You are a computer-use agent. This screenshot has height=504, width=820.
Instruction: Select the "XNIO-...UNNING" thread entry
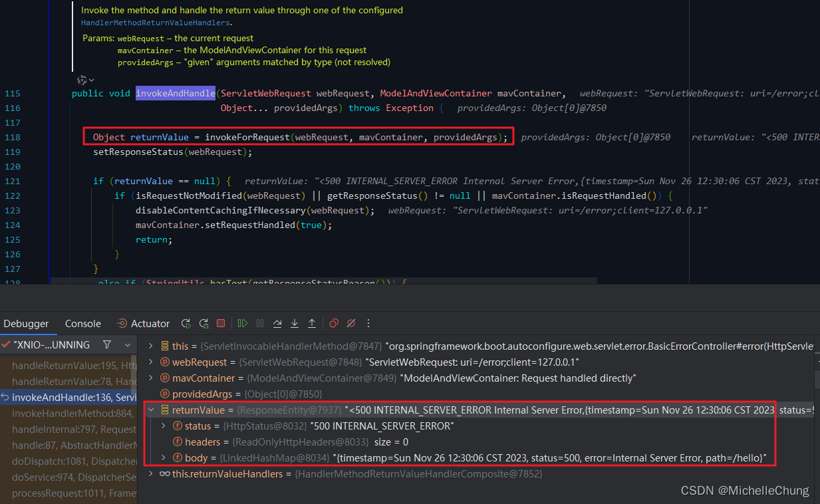[x=52, y=345]
